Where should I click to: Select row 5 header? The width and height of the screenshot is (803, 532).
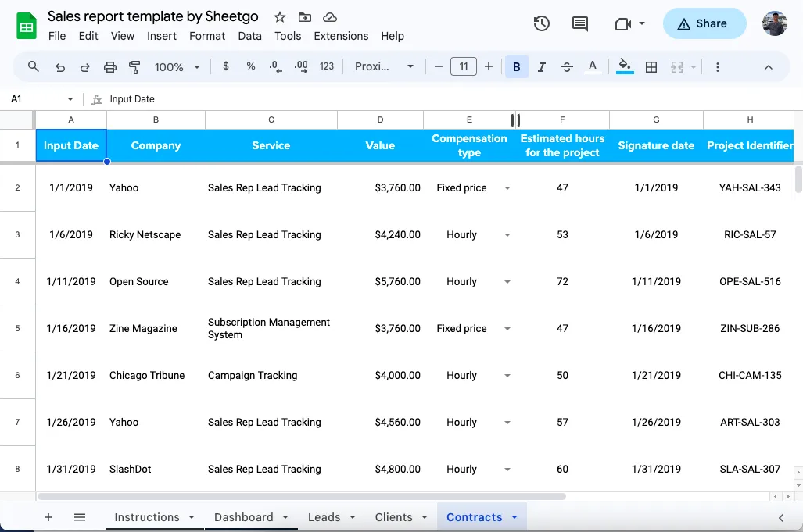point(17,328)
